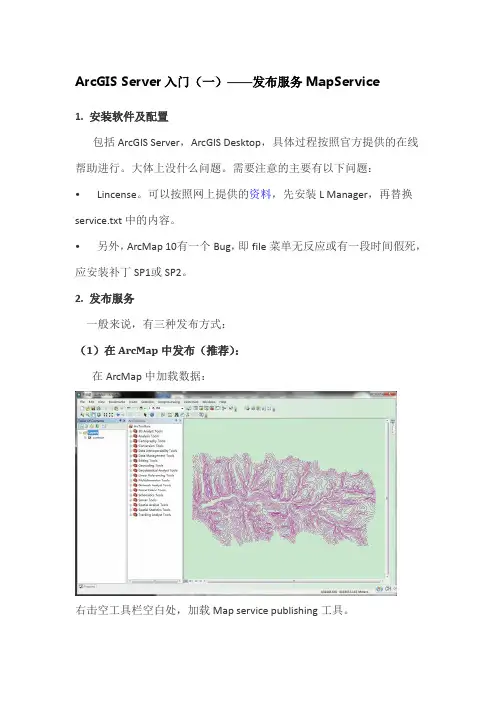
Task: Select Schematics Tools toolbox
Action: 150,495
